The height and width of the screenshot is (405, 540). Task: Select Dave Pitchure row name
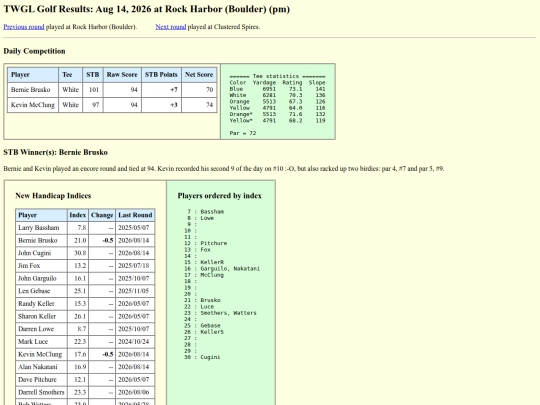tap(38, 380)
